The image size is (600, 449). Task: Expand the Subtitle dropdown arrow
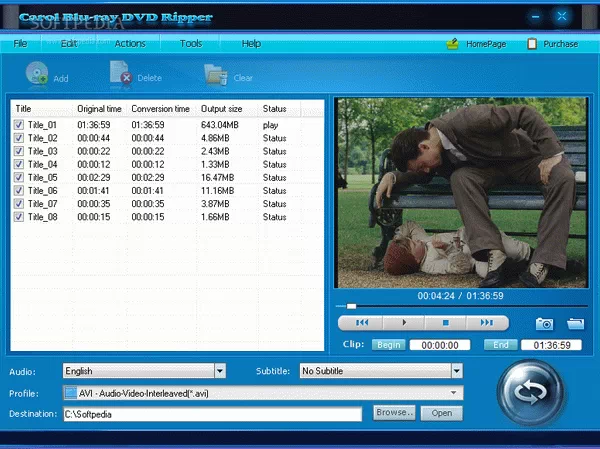coord(457,371)
